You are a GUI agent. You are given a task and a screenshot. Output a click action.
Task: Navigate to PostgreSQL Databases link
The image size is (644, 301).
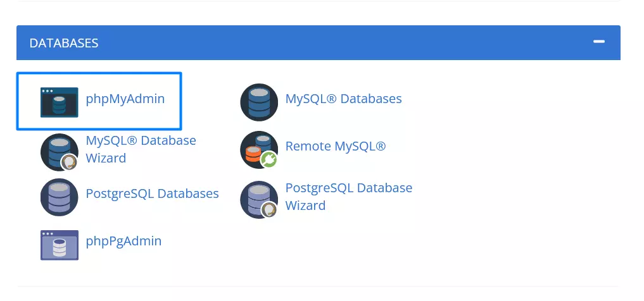click(152, 193)
